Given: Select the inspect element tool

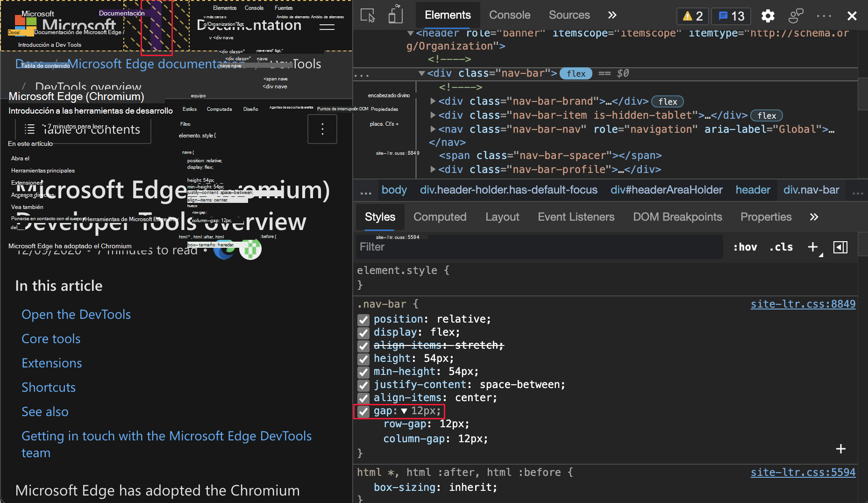Looking at the screenshot, I should pos(367,15).
